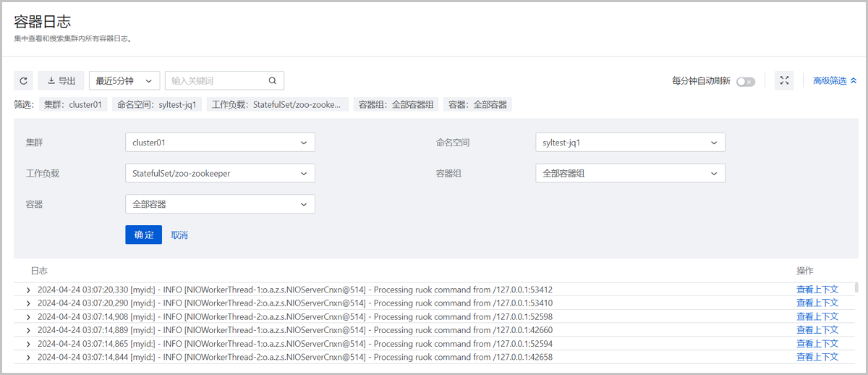
Task: Click the log list vertical scrollbar
Action: 856,288
